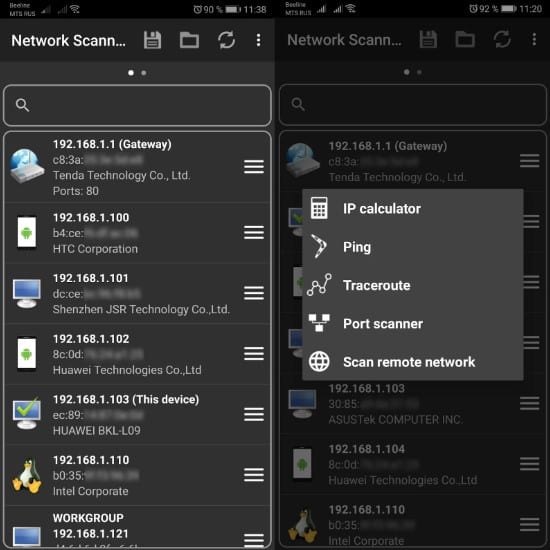This screenshot has height=550, width=550.
Task: Select HUAWEI BKL-L09 device name
Action: [96, 430]
